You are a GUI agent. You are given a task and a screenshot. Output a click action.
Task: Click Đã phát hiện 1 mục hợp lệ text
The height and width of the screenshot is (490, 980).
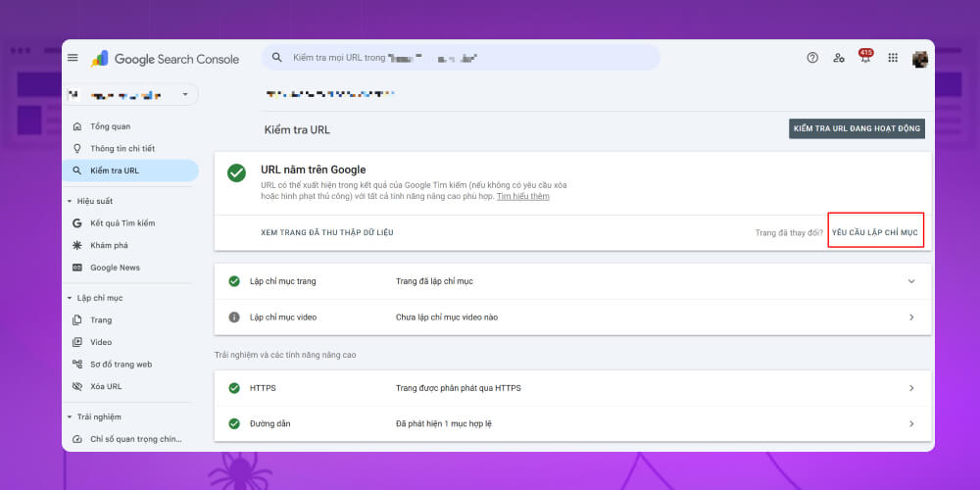444,423
